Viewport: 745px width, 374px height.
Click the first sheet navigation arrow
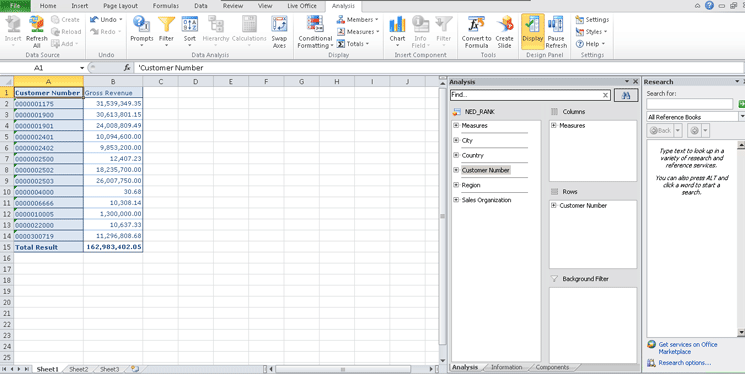coord(4,369)
